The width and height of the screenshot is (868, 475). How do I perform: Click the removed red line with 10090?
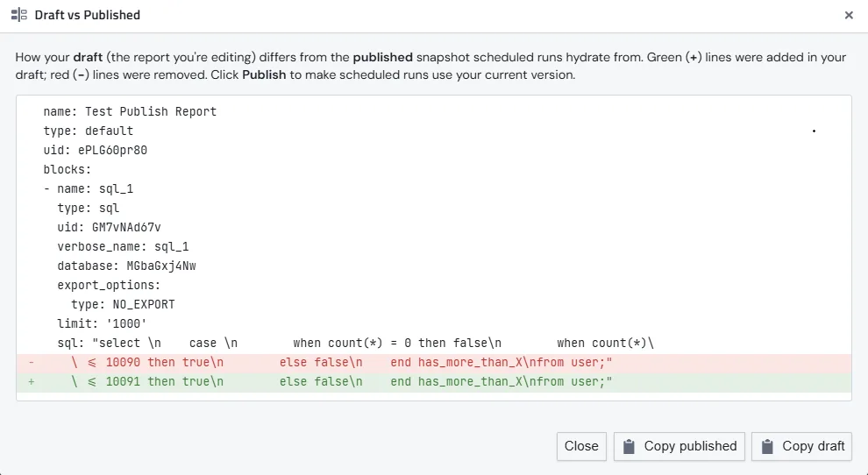pyautogui.click(x=434, y=363)
